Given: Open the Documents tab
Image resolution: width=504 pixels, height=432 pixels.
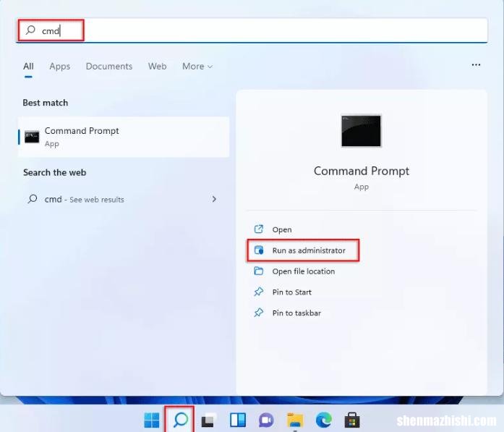Looking at the screenshot, I should tap(109, 67).
